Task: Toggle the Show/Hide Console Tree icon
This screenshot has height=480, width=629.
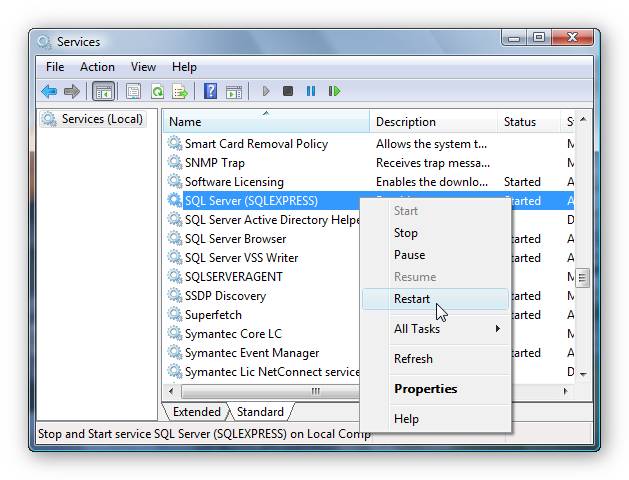Action: (104, 91)
